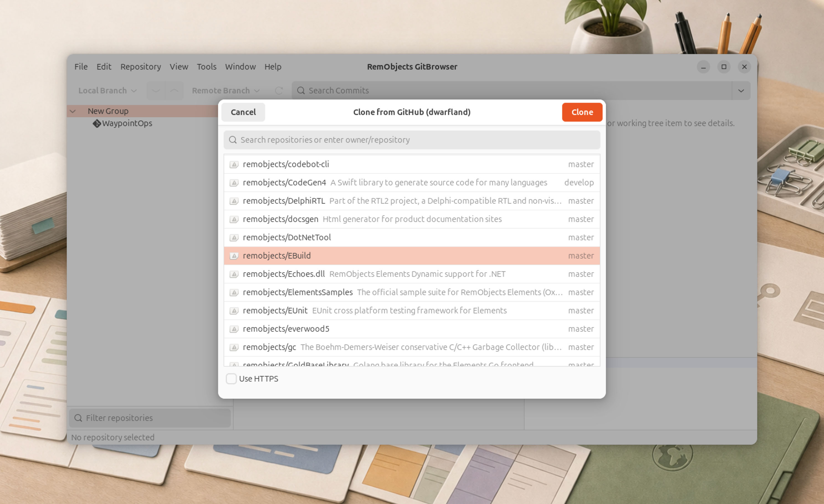824x504 pixels.
Task: Choose remobjects/docsgen from the list
Action: (412, 219)
